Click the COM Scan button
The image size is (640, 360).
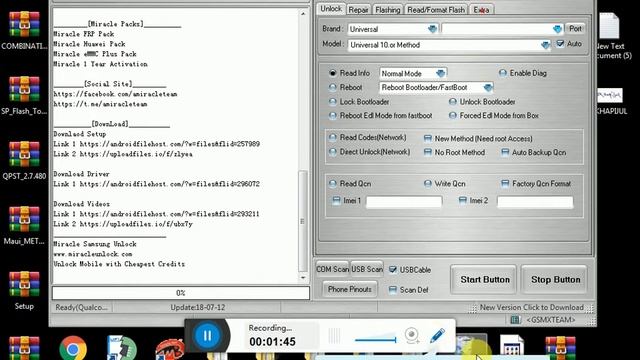point(332,269)
